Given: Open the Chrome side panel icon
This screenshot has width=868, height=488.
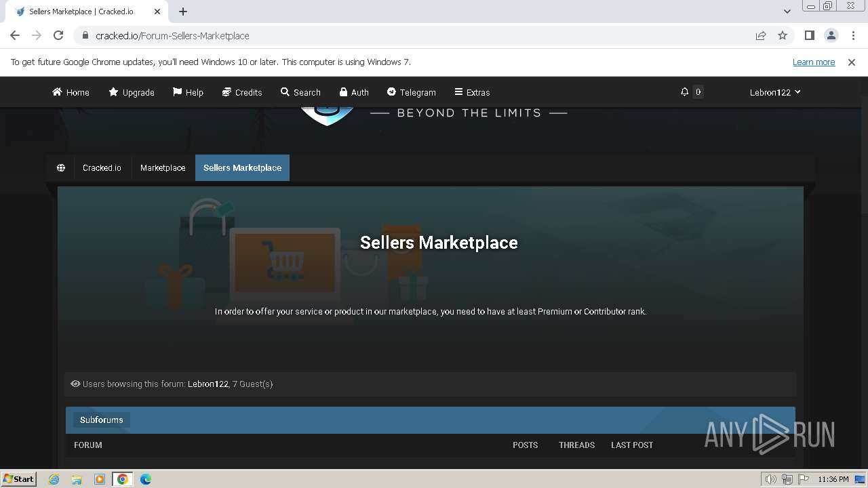Looking at the screenshot, I should (809, 35).
